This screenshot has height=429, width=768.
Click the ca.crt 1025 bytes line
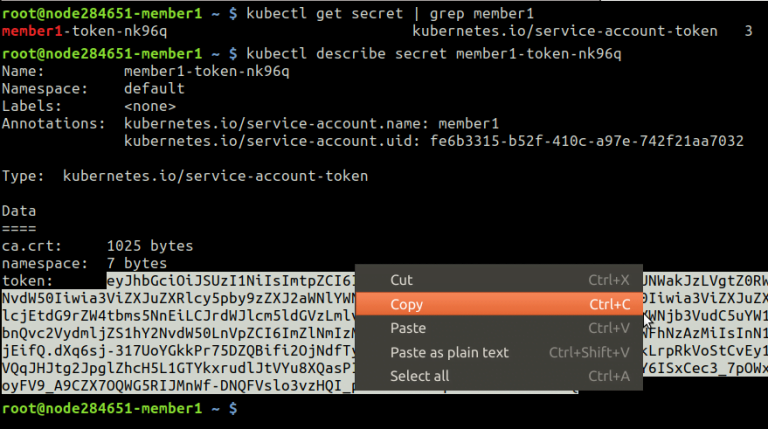(x=97, y=246)
